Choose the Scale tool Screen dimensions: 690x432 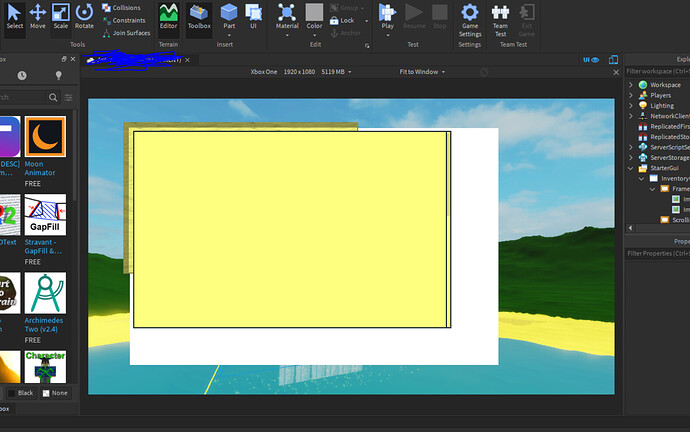coord(61,17)
